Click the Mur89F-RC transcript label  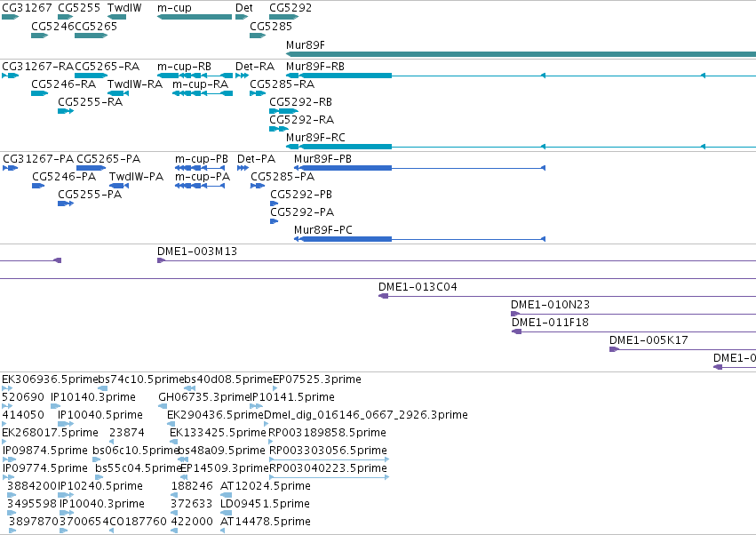[x=315, y=138]
